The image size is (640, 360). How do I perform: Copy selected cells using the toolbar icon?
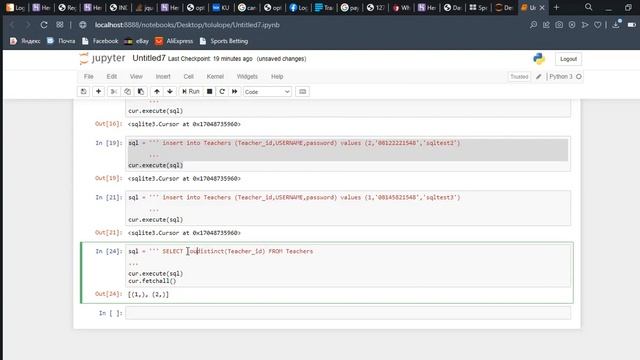pyautogui.click(x=127, y=91)
